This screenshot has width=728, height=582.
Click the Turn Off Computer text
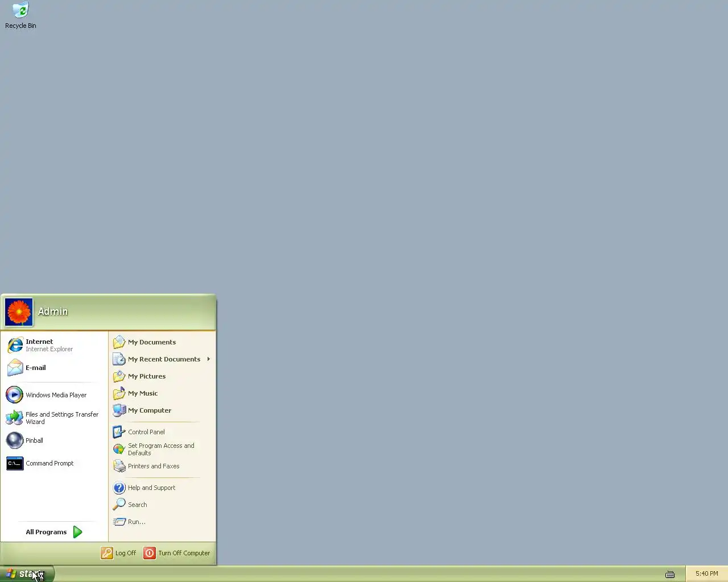pyautogui.click(x=184, y=553)
